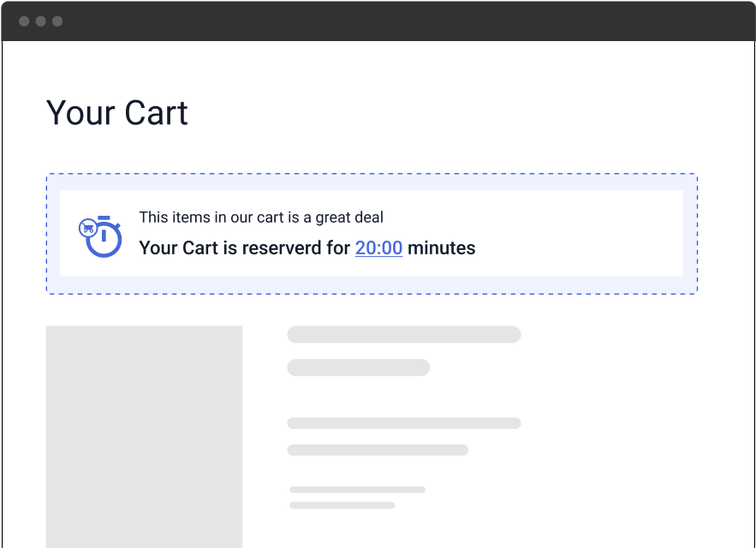
Task: Click the second shorter title placeholder bar
Action: [358, 367]
